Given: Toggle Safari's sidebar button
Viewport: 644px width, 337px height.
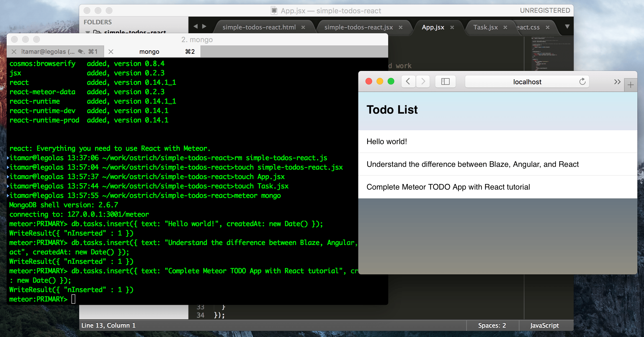Looking at the screenshot, I should click(x=445, y=81).
